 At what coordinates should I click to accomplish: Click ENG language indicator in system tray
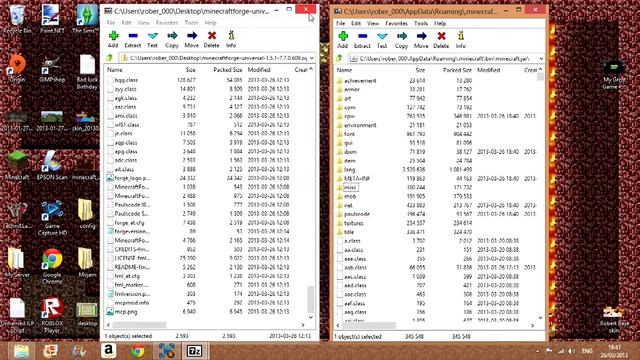[587, 351]
